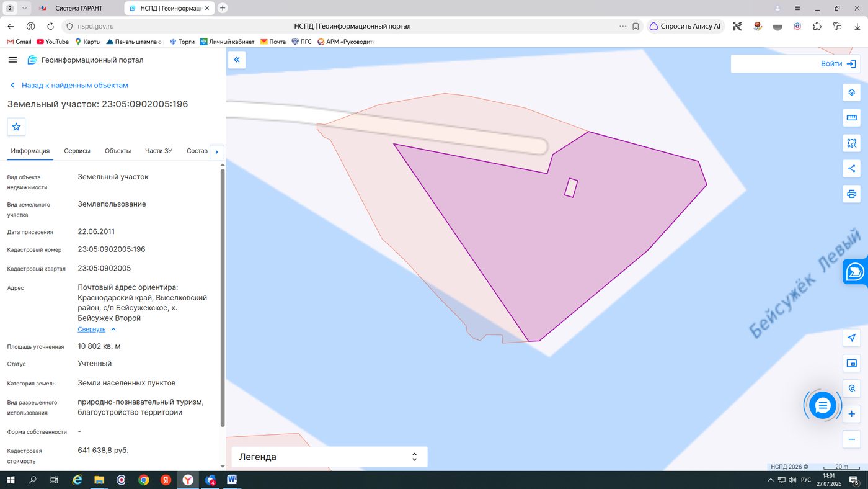Screen dimensions: 868x489
Task: Click the Войти login button
Action: [x=838, y=63]
